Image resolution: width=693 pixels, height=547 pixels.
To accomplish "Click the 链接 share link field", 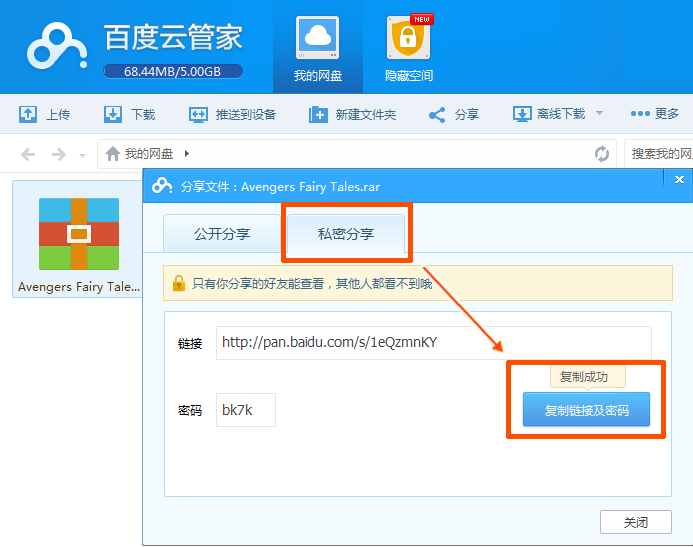I will pos(434,342).
